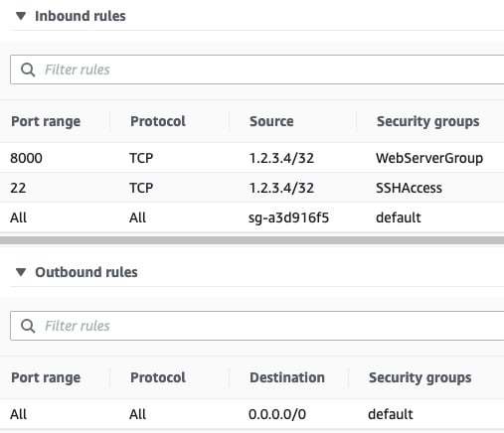504x433 pixels.
Task: Click the Inbound rules heading text
Action: point(81,16)
